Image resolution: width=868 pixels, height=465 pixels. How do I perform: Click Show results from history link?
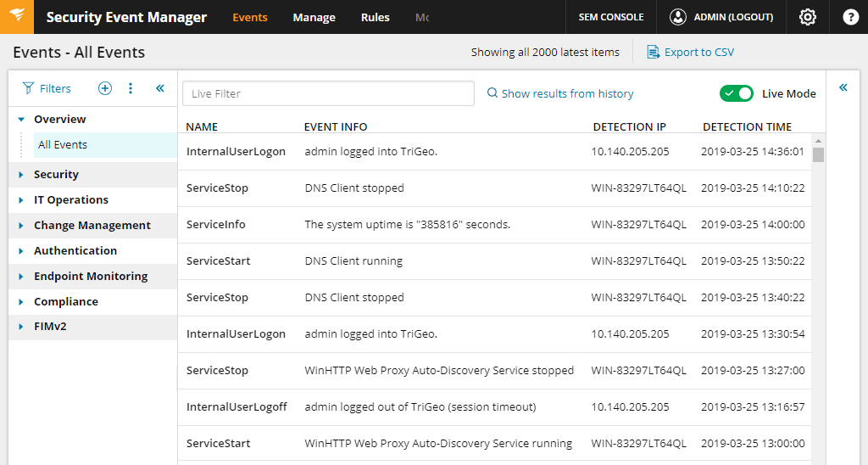560,93
